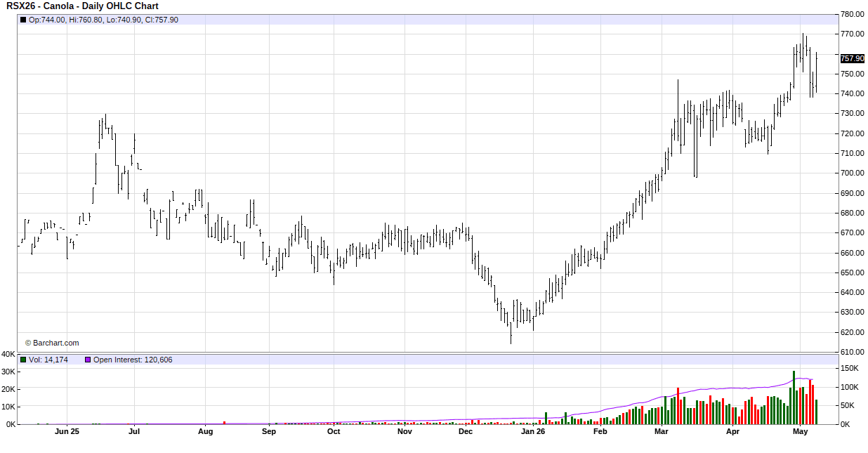868x453 pixels.
Task: Click the black OHLC legend square
Action: coord(23,20)
